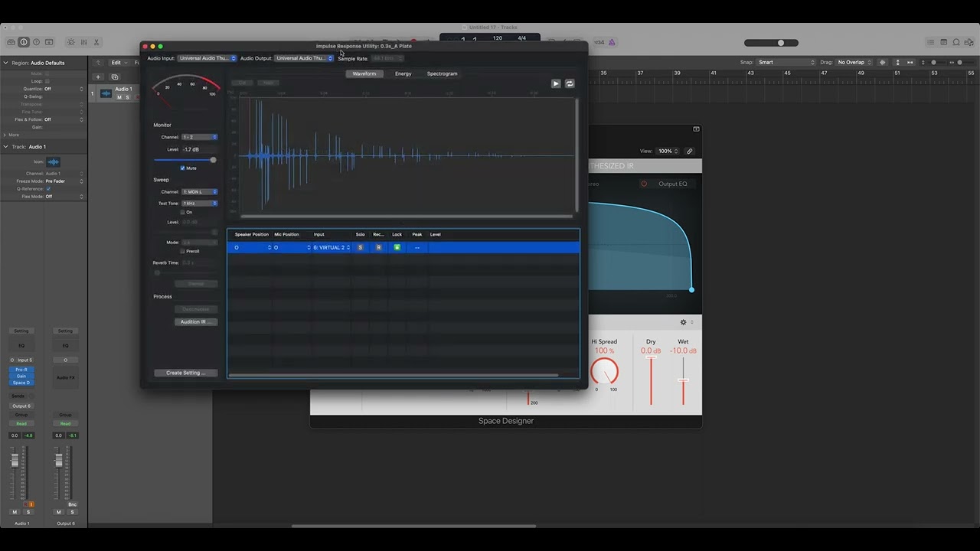Toggle cycle playback in IR Utility

[x=570, y=83]
